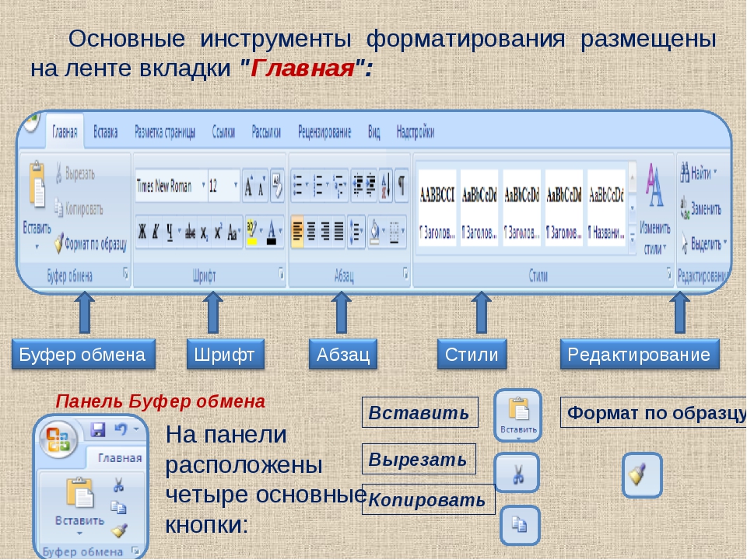Click the Clear Formatting eraser icon
Image resolution: width=747 pixels, height=560 pixels.
(277, 186)
